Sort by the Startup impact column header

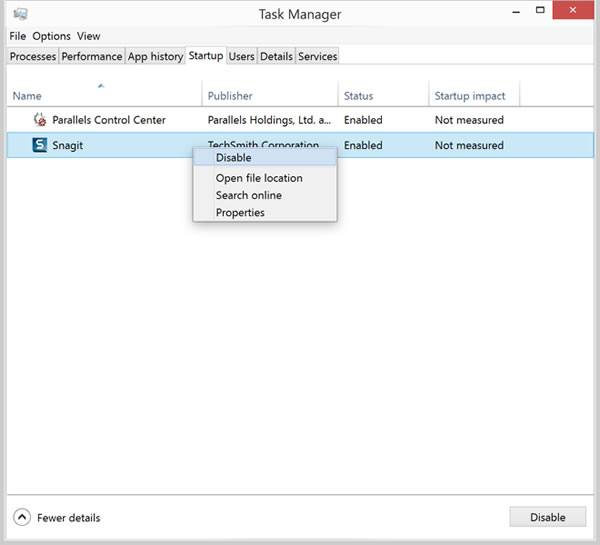tap(474, 93)
